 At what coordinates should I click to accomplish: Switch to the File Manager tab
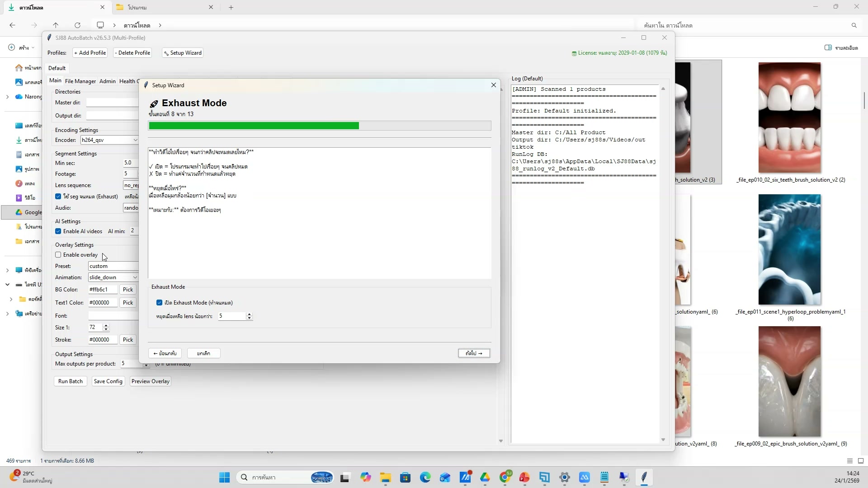[80, 81]
